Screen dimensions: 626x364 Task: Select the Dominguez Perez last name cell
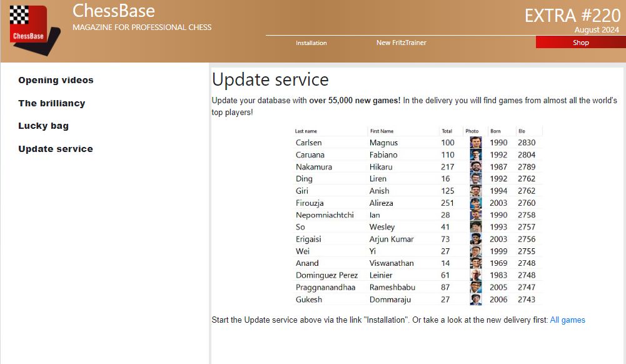click(x=326, y=275)
